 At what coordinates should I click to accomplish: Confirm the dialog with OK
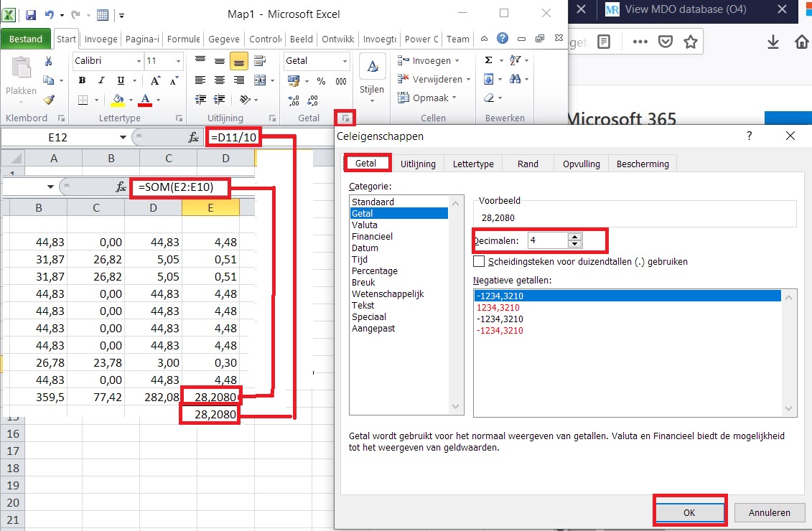[689, 512]
